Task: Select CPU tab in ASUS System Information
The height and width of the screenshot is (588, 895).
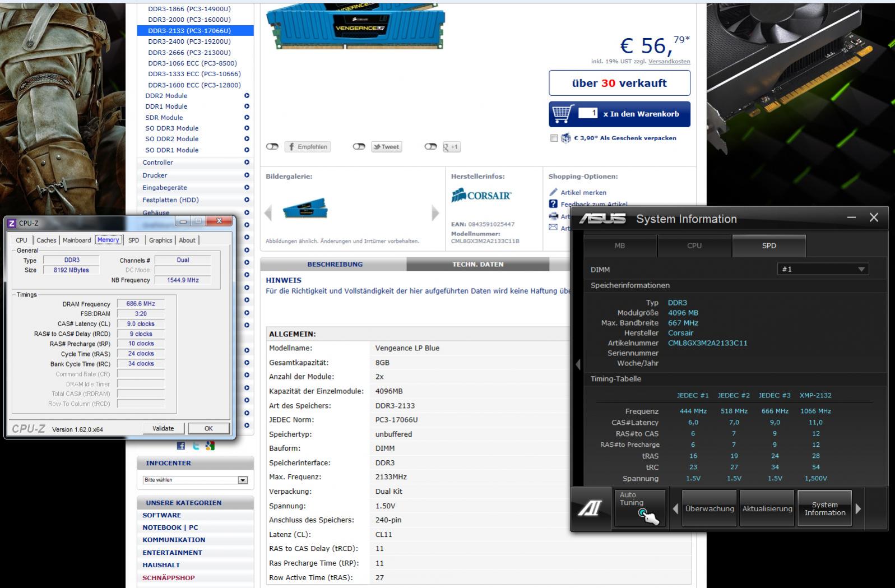Action: click(694, 246)
